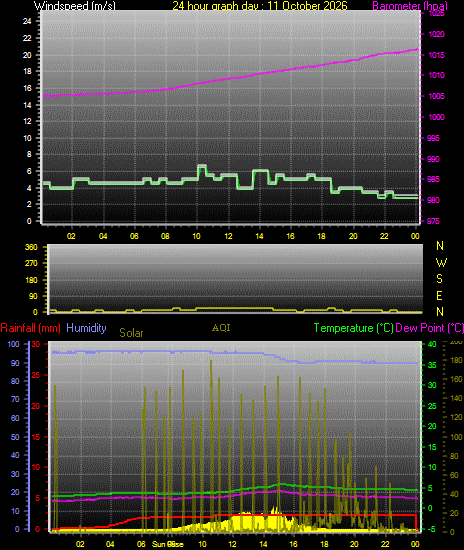Click the green '-5' temperature axis value
The image size is (464, 550).
432,529
